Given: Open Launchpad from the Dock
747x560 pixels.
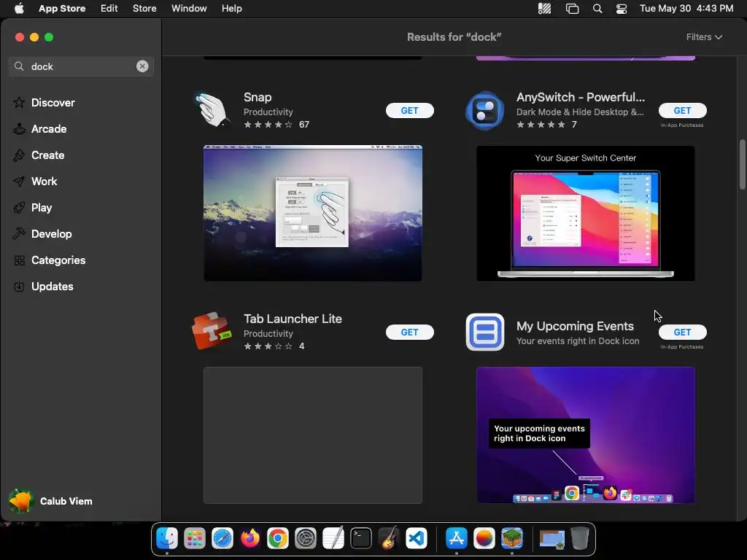Looking at the screenshot, I should tap(195, 539).
